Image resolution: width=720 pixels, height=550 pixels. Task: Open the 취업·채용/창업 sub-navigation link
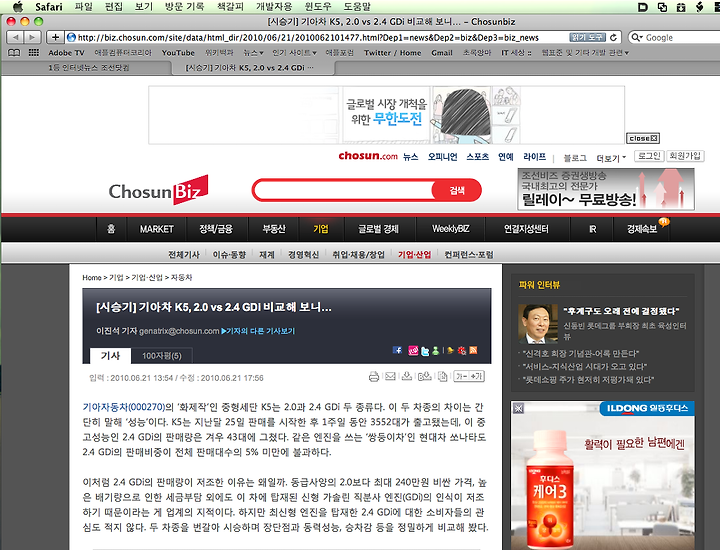[x=358, y=254]
